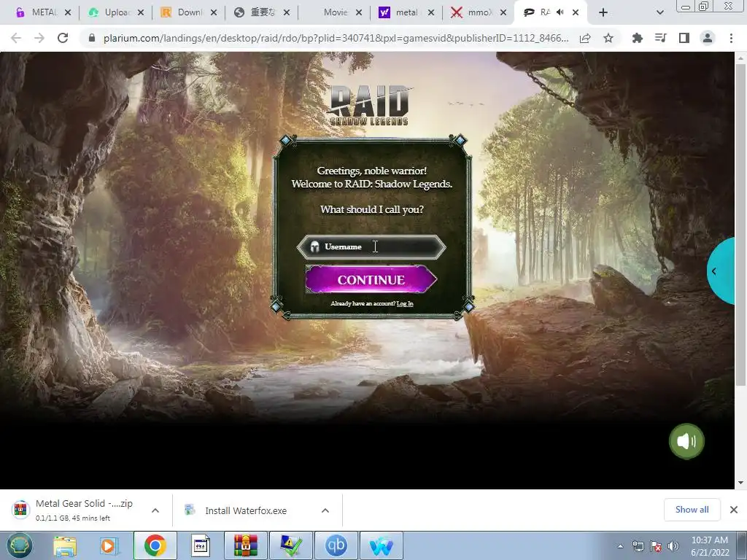747x560 pixels.
Task: Open the Waterfox taskbar icon
Action: pos(381,545)
